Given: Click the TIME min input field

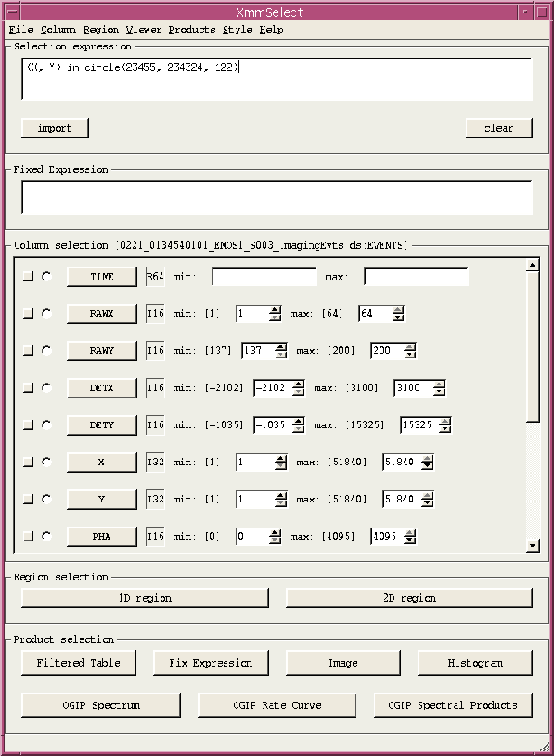Looking at the screenshot, I should (x=264, y=277).
